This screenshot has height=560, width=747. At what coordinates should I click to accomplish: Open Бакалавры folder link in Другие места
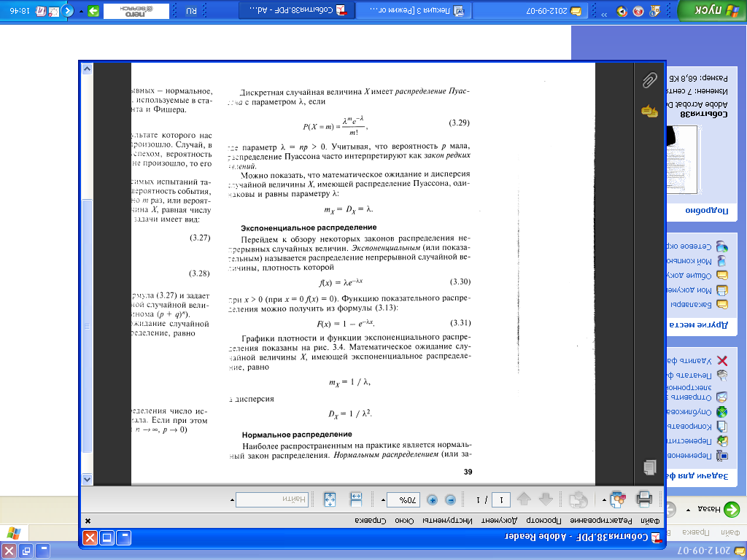point(698,304)
